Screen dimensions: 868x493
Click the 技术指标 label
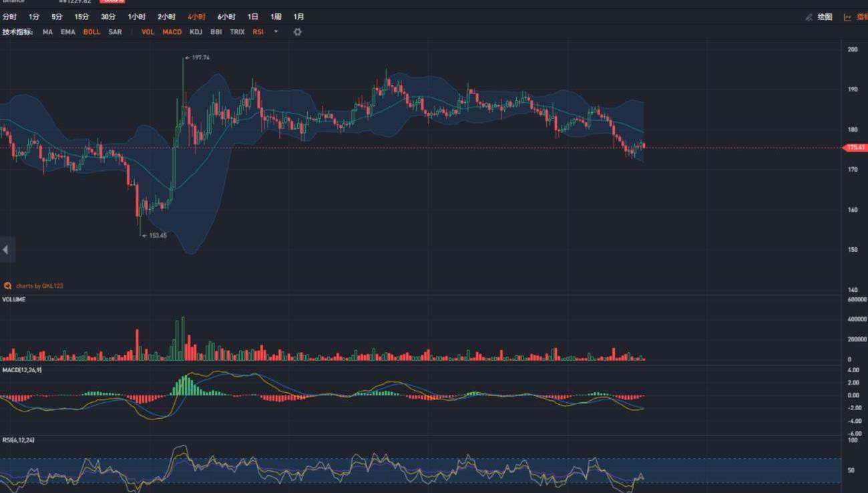[x=17, y=32]
